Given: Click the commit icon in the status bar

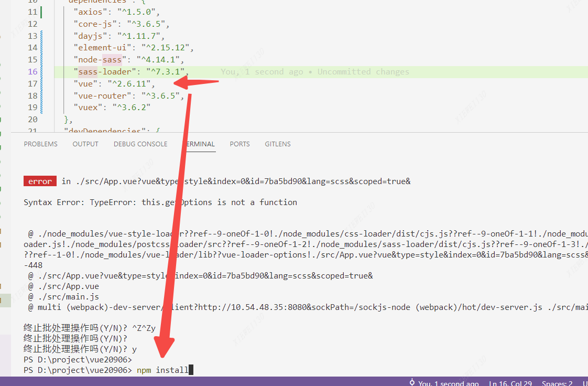Looking at the screenshot, I should 412,383.
